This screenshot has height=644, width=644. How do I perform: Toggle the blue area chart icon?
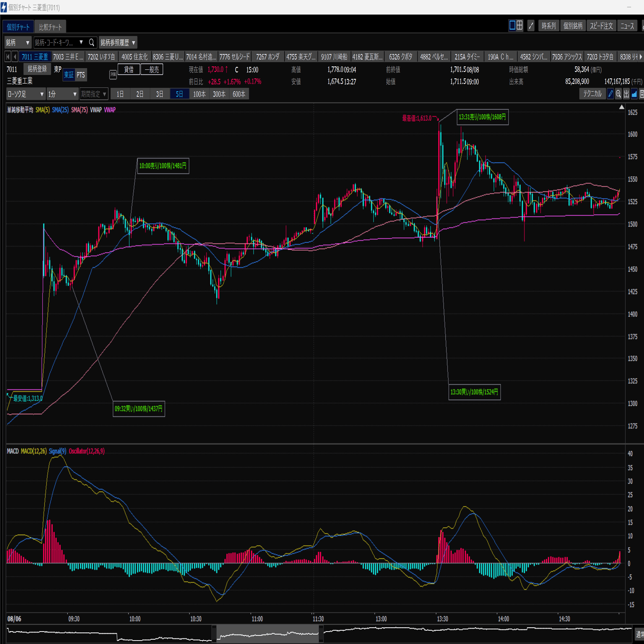pos(634,94)
